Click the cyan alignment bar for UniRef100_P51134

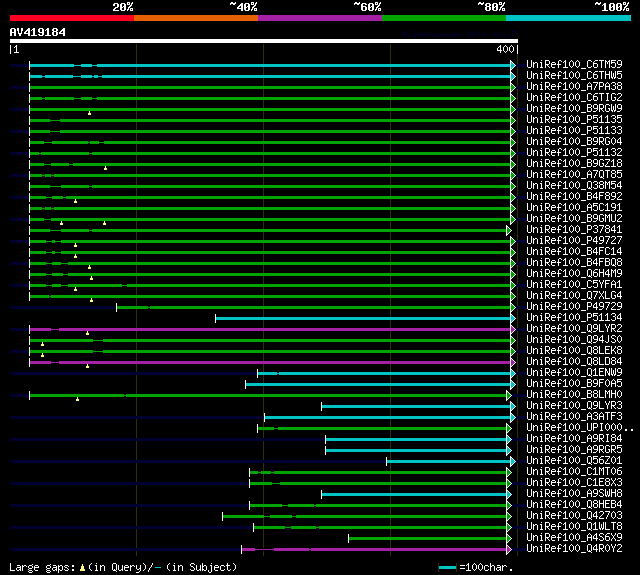click(363, 318)
